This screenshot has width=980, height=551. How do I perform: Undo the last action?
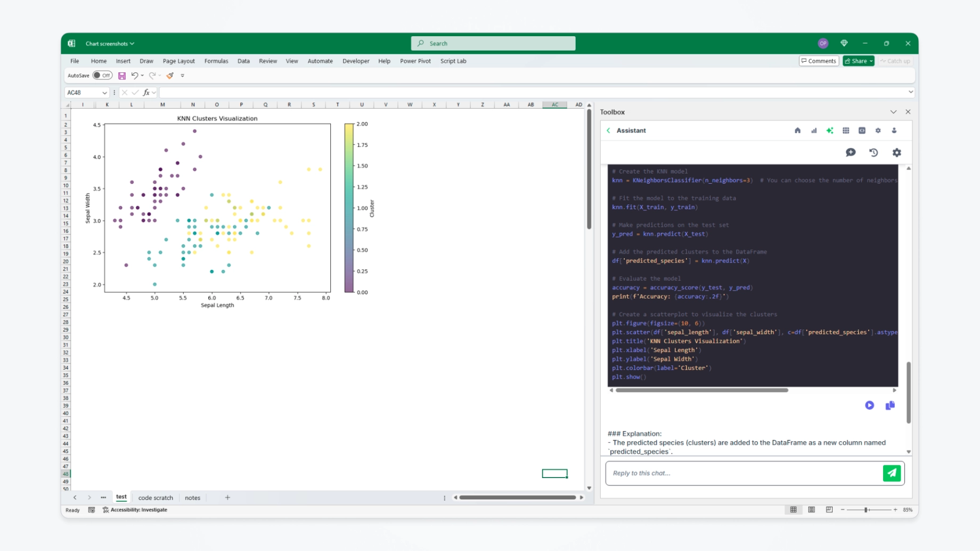135,76
